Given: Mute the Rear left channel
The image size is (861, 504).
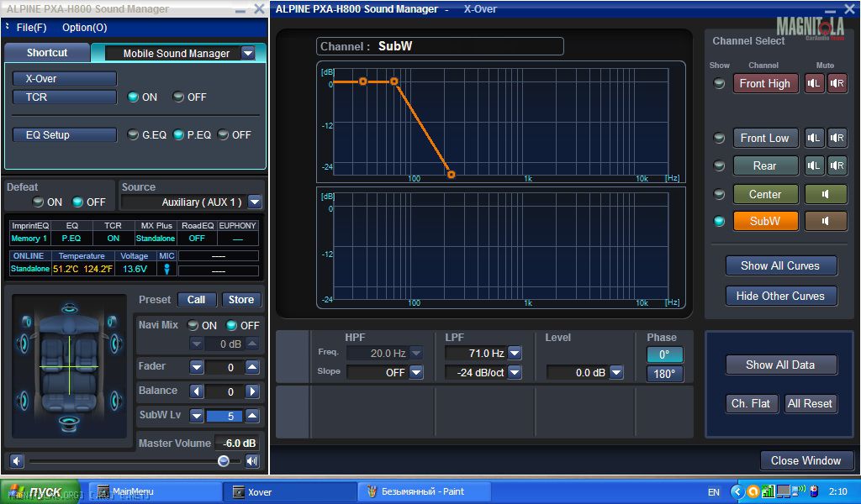Looking at the screenshot, I should coord(814,165).
